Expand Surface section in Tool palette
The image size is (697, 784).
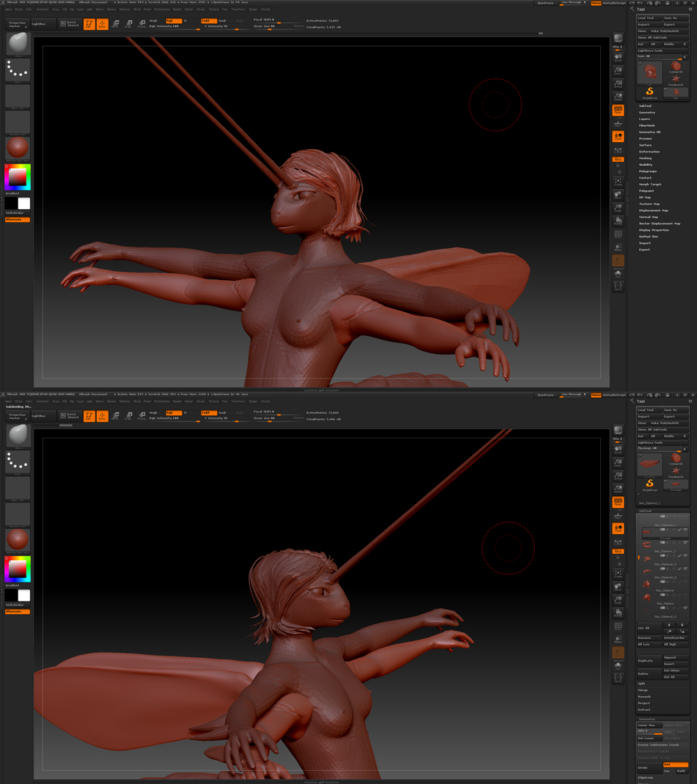(x=645, y=145)
